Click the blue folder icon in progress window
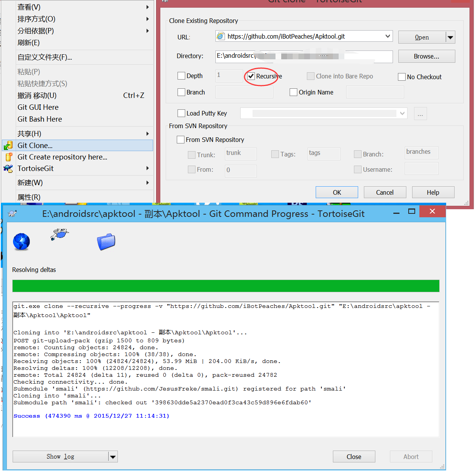 pyautogui.click(x=106, y=242)
